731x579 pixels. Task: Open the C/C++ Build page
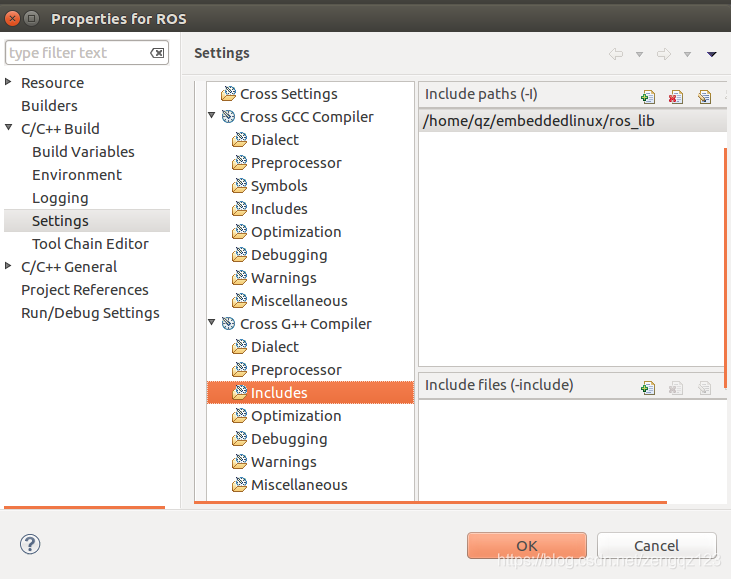coord(60,129)
